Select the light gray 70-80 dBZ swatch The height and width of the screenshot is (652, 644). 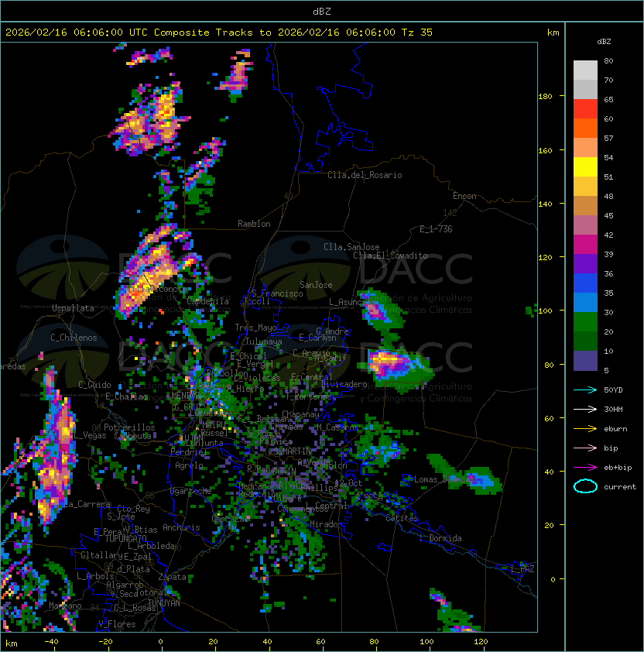click(x=585, y=70)
